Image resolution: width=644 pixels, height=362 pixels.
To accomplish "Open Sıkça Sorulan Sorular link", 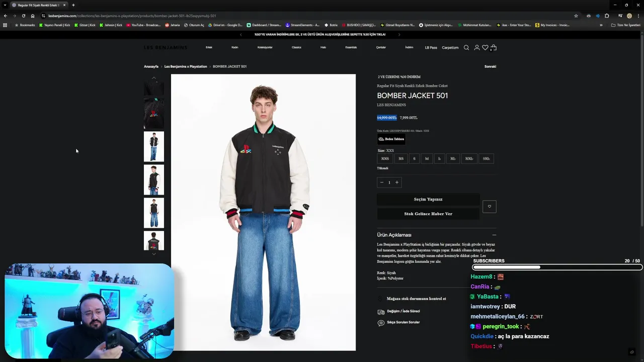I will tap(403, 322).
